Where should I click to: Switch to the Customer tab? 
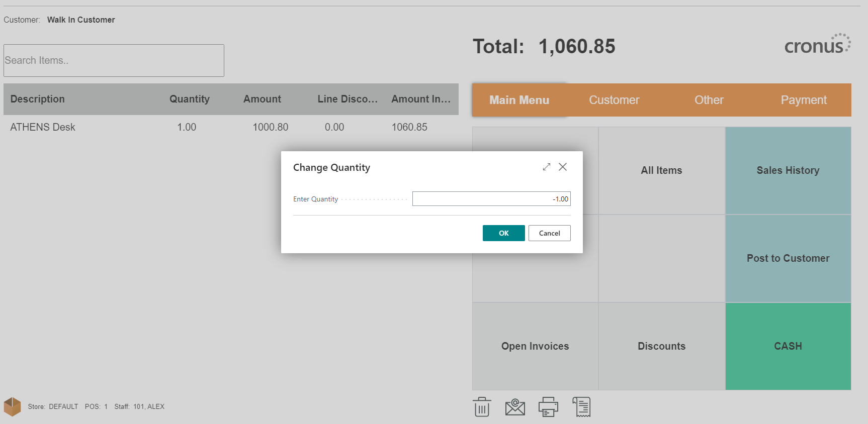[x=614, y=100]
